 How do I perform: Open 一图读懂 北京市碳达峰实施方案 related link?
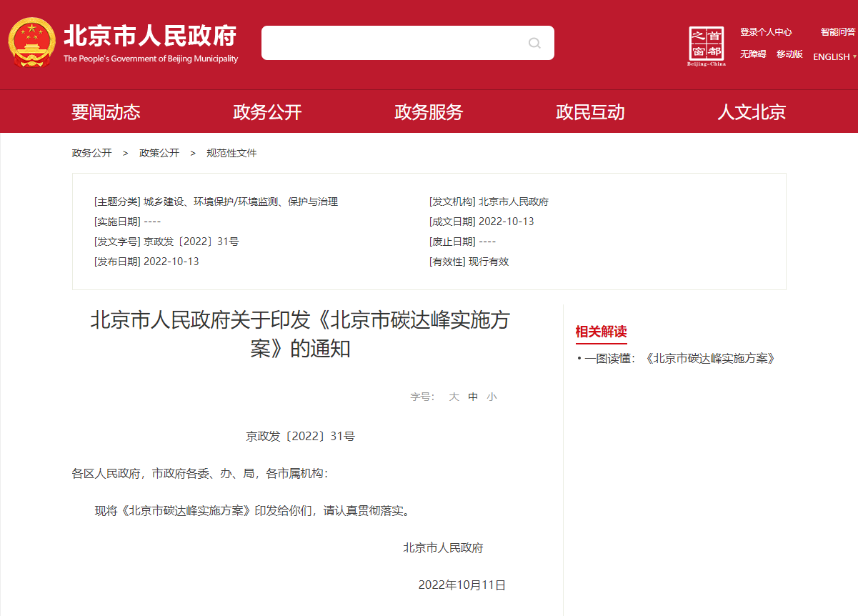pyautogui.click(x=679, y=359)
